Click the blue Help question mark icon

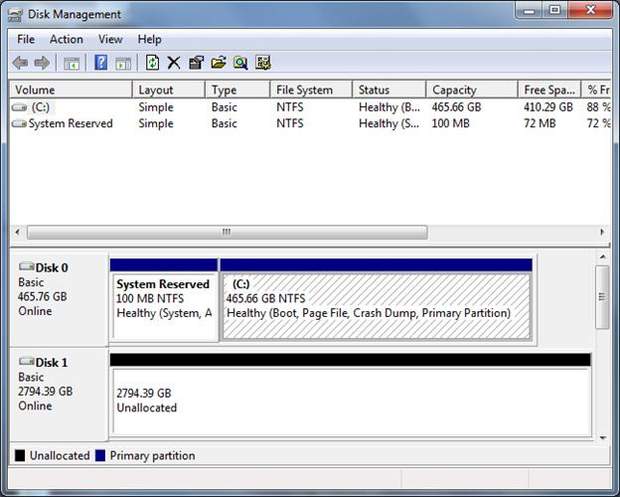click(101, 63)
